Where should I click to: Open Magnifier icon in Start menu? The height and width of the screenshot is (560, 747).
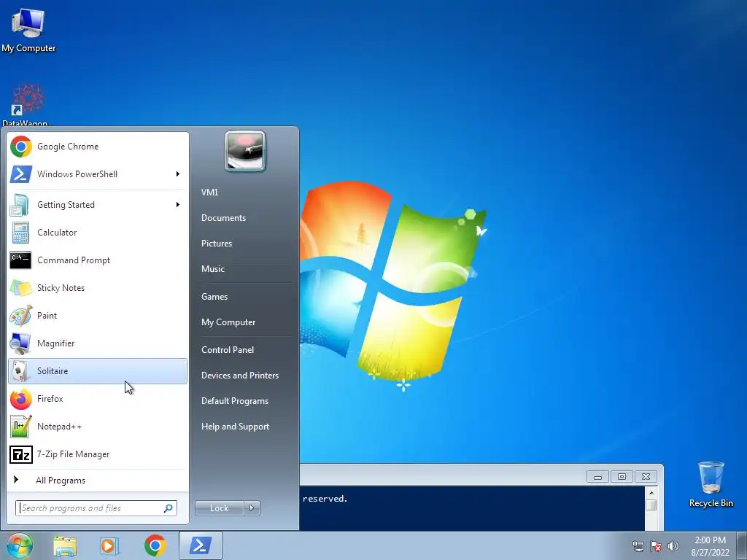(20, 343)
